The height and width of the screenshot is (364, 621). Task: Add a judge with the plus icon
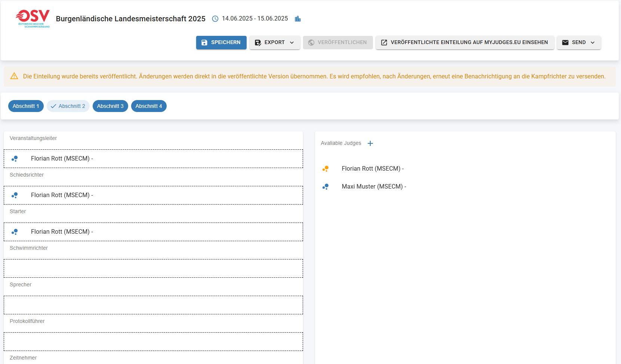(x=370, y=143)
